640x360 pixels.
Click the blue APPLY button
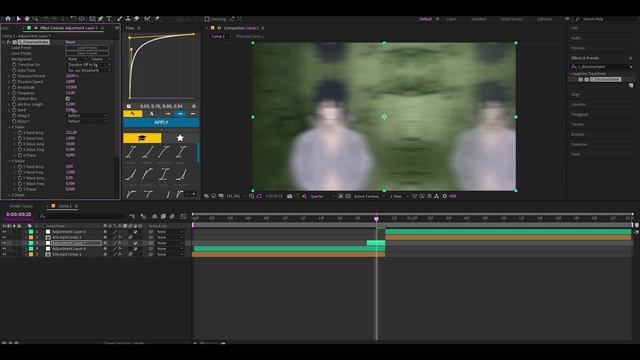pos(161,122)
